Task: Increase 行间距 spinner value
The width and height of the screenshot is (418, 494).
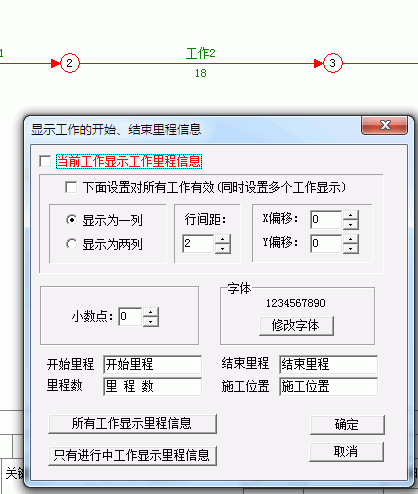Action: point(223,239)
